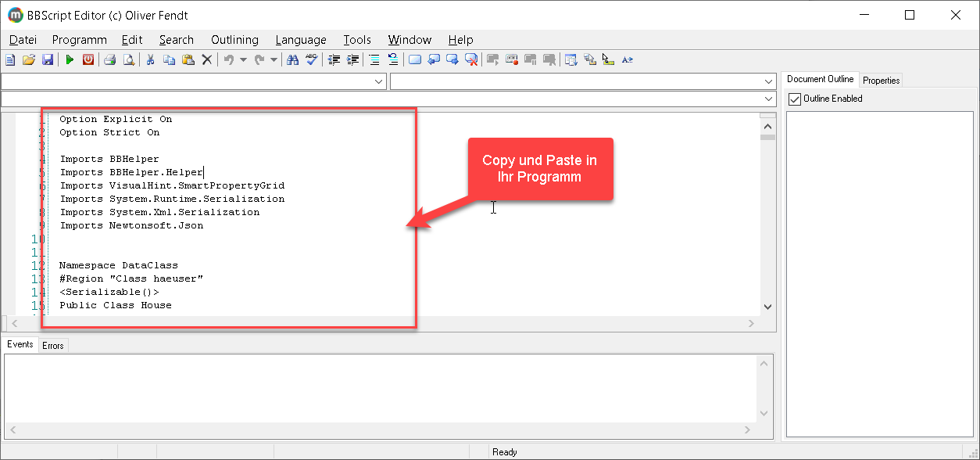Switch to the Errors tab

tap(53, 345)
